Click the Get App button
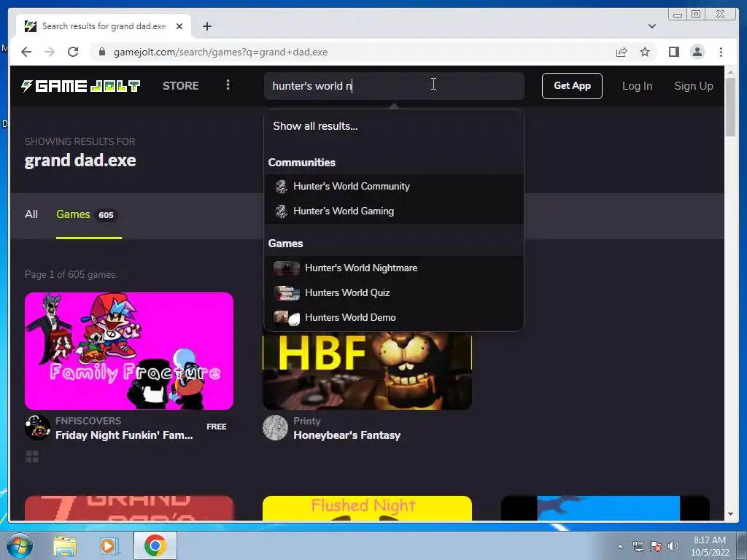 (x=572, y=86)
